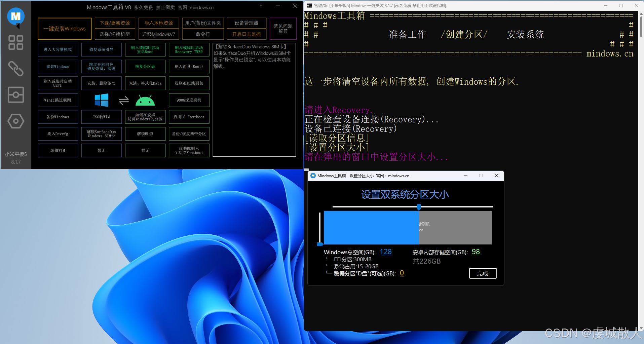
Task: Click 解锁BL锁 button
Action: coord(145,133)
